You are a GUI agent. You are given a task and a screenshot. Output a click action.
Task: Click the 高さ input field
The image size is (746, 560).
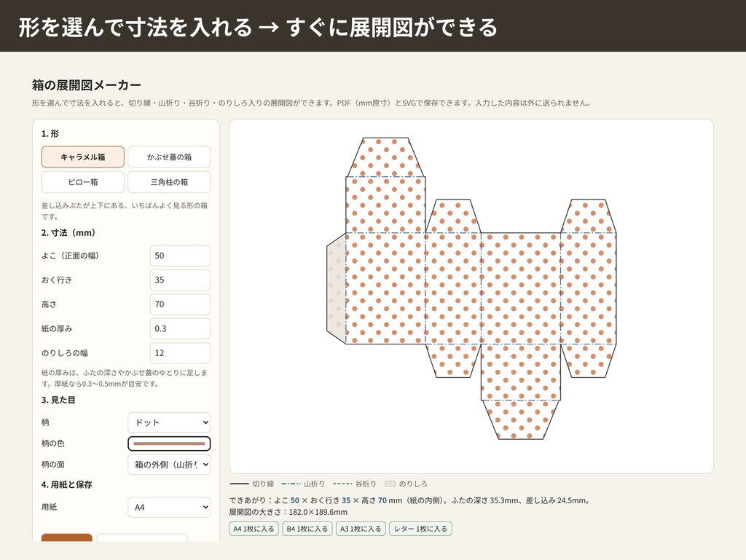[x=180, y=304]
